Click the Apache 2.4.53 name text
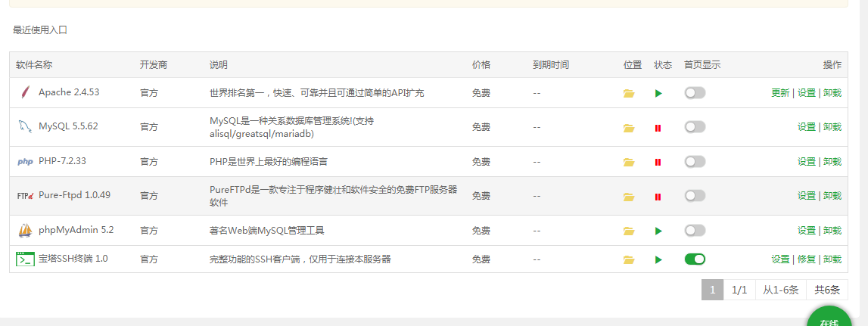Screen dimensions: 868x326 click(x=69, y=92)
